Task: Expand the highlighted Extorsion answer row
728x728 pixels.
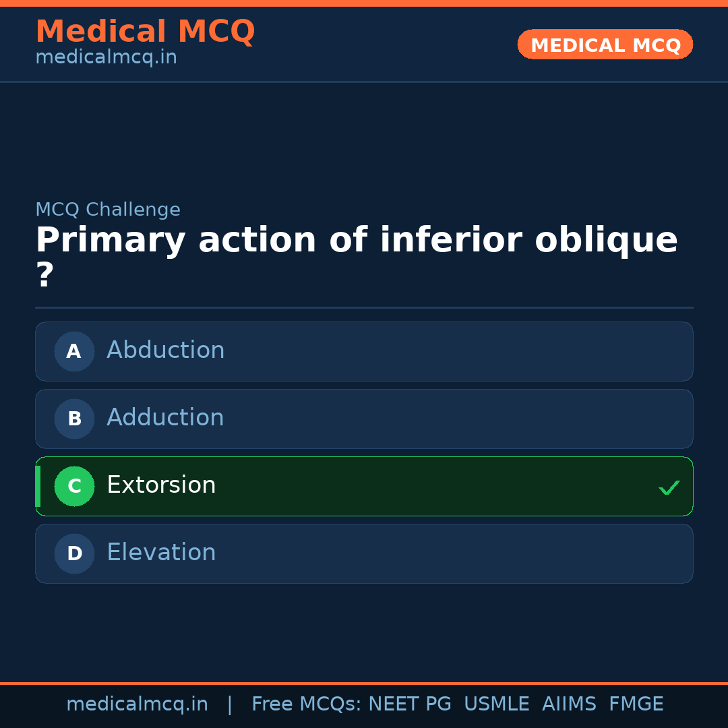Action: click(x=364, y=486)
